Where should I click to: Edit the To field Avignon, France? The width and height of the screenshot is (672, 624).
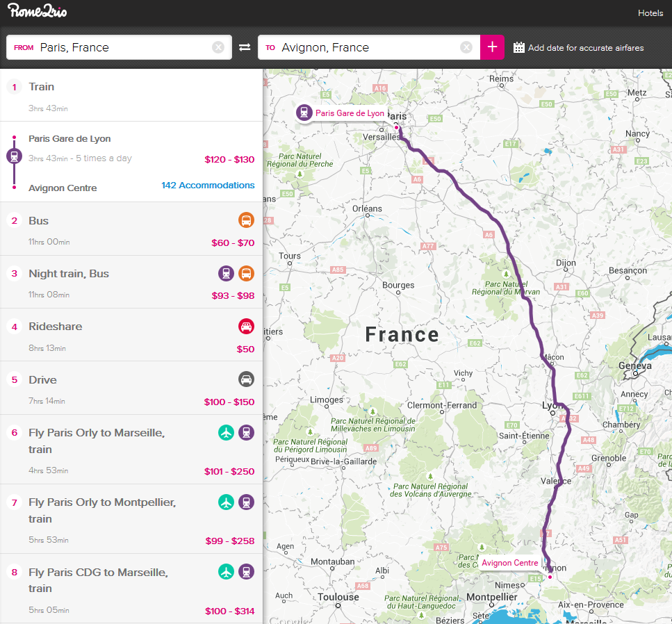[x=369, y=47]
